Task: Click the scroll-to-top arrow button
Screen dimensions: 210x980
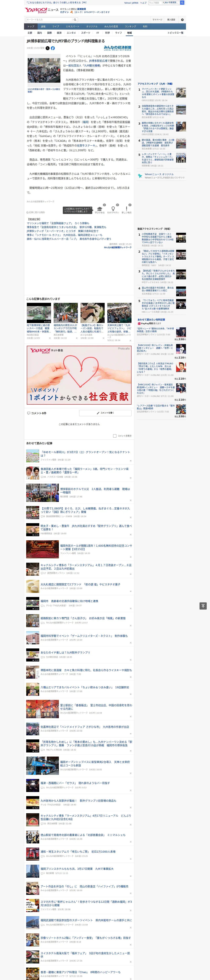Action: [203, 606]
